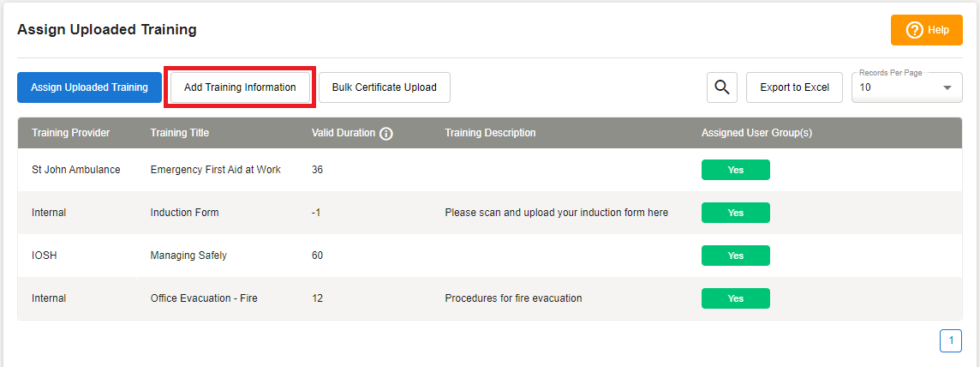Click the Valid Duration info icon
The image size is (980, 367).
pyautogui.click(x=386, y=133)
